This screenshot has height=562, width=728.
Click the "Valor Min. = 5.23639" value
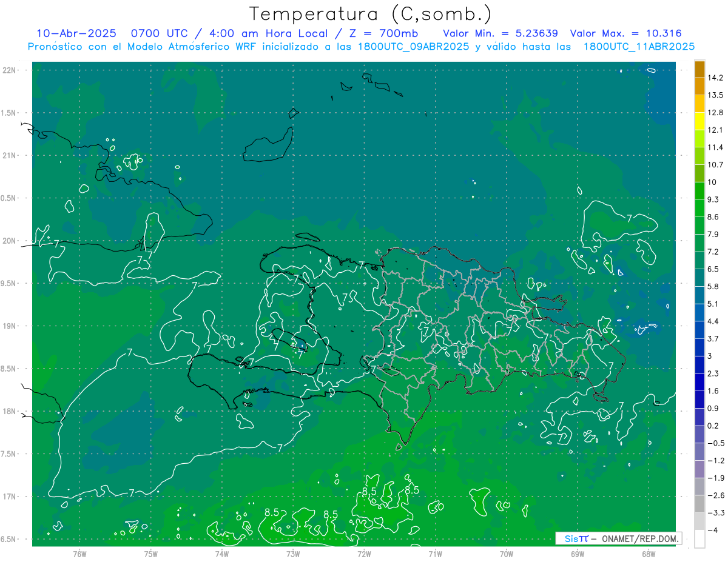pyautogui.click(x=500, y=33)
